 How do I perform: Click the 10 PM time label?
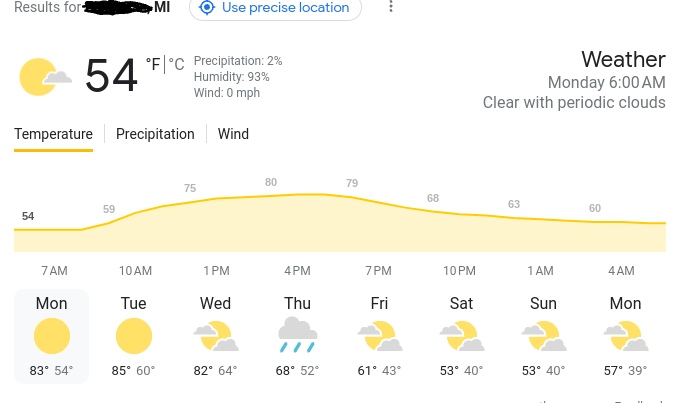point(460,271)
